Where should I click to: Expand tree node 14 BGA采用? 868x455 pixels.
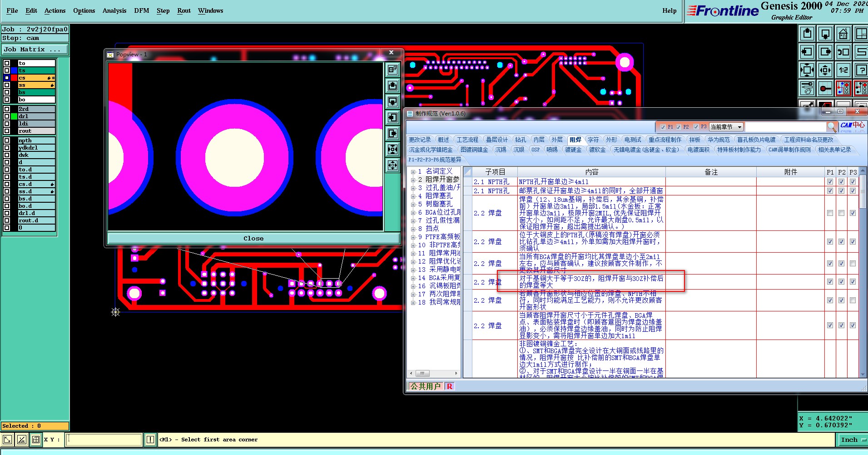[x=413, y=278]
